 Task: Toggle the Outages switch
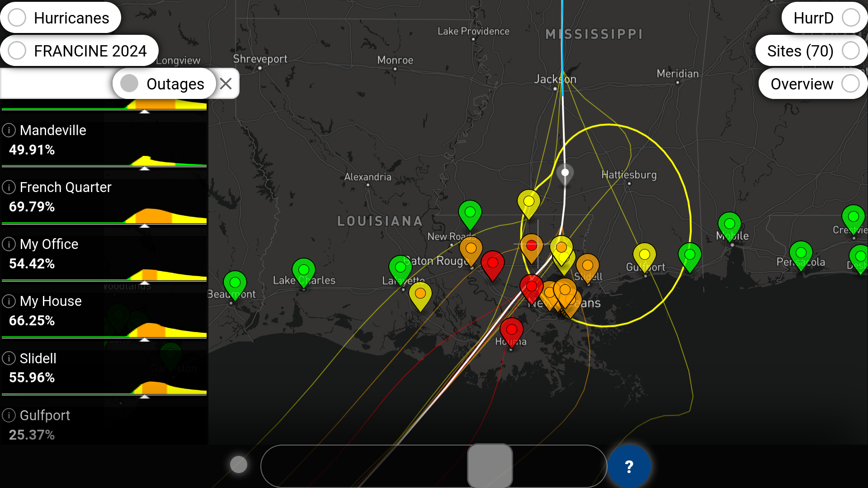[129, 84]
